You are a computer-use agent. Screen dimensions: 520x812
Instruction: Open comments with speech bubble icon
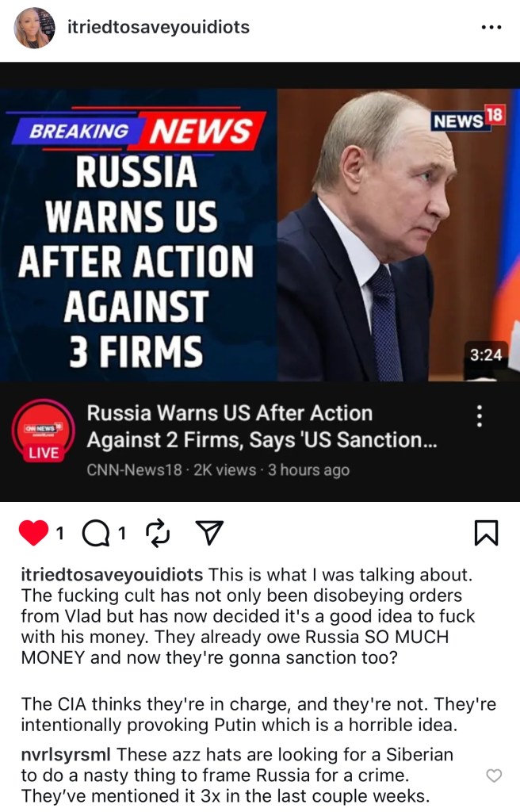coord(96,534)
